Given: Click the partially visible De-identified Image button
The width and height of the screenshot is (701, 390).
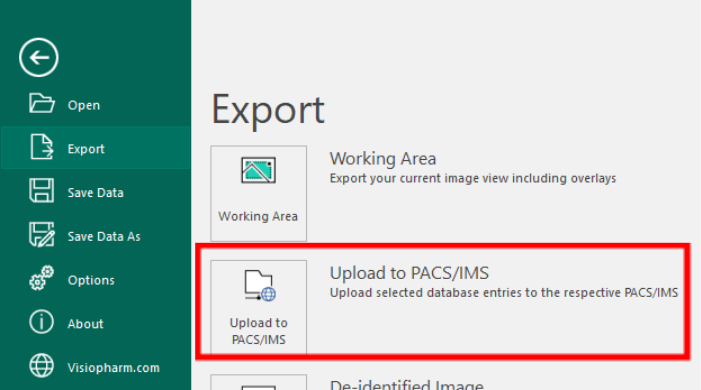Looking at the screenshot, I should click(259, 382).
